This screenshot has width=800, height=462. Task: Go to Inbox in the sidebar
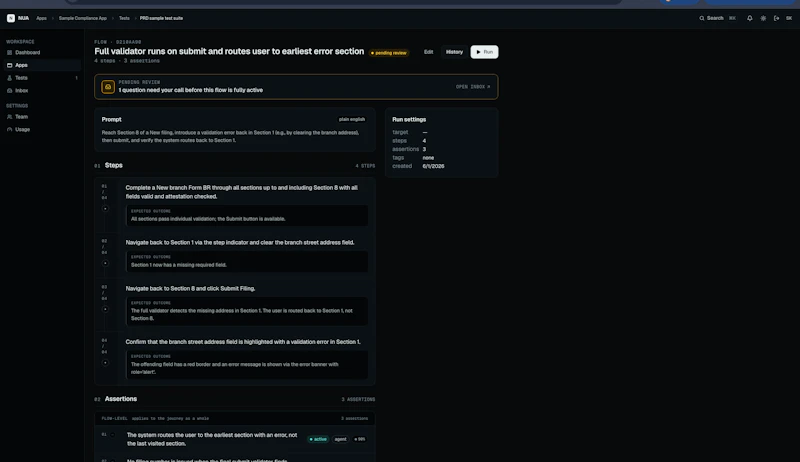(x=42, y=90)
